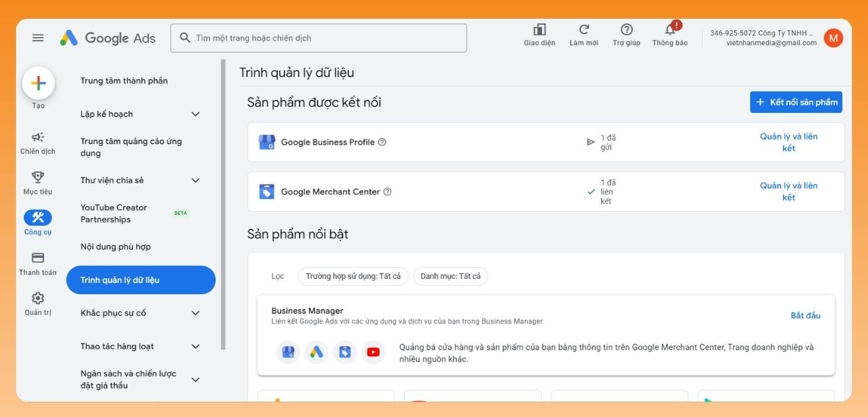
Task: Expand the Lập kế hoạch section
Action: (196, 114)
